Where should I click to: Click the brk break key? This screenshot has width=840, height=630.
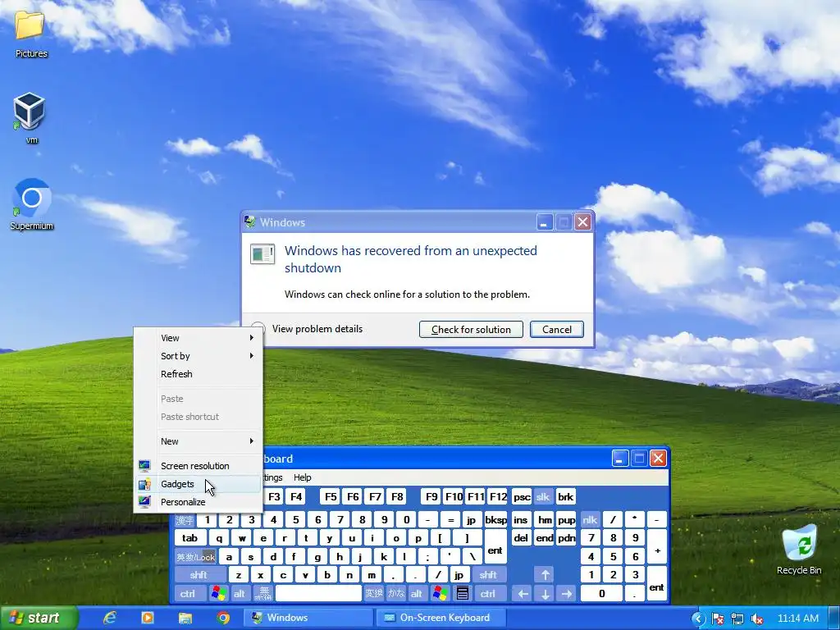coord(566,497)
